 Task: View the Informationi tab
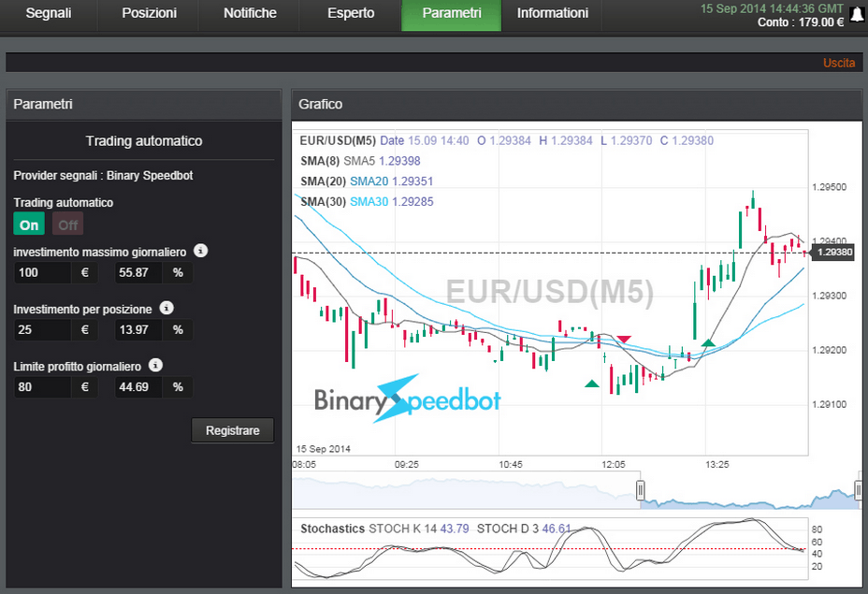point(552,13)
